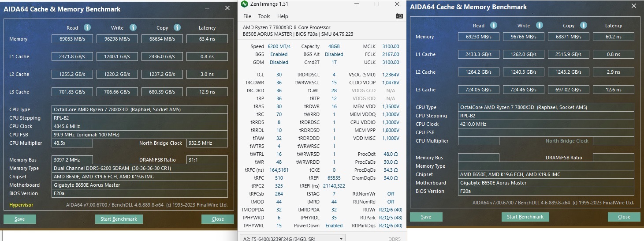This screenshot has width=644, height=241.
Task: Click L2 Cache Write 1220.2 GB/s in left window
Action: 117,74
